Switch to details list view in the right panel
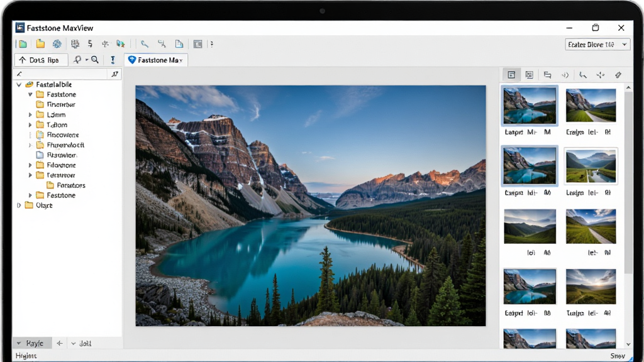The image size is (644, 362). (530, 75)
